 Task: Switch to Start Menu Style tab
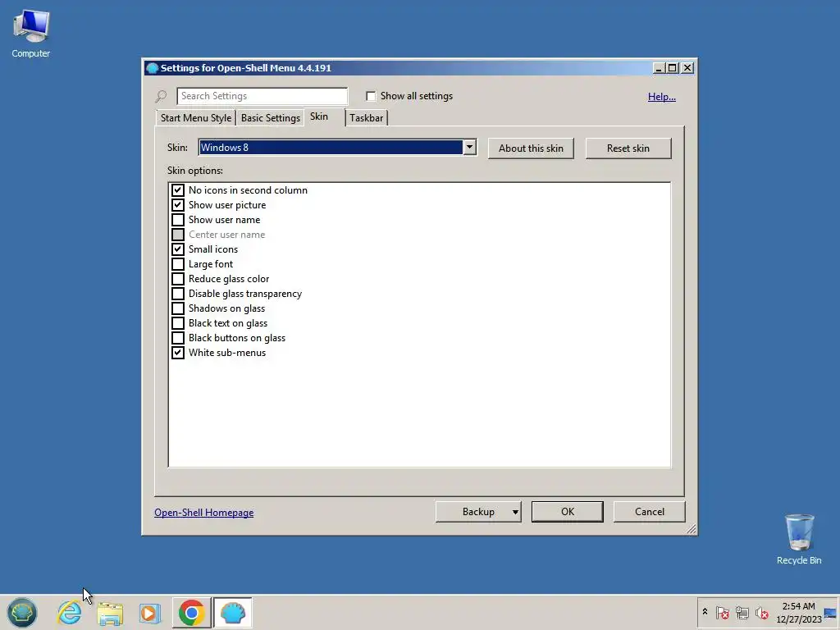tap(195, 118)
